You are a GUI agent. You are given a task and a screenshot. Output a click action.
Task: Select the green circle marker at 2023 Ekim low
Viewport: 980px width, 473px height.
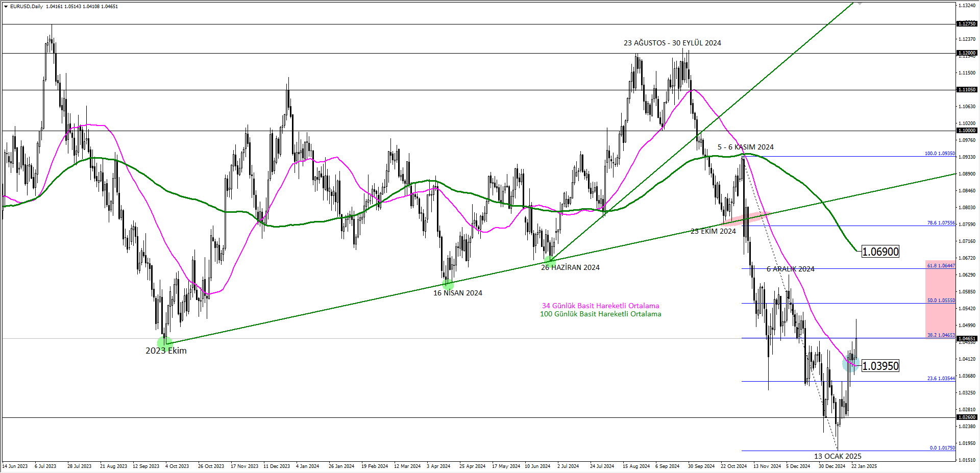tap(164, 343)
